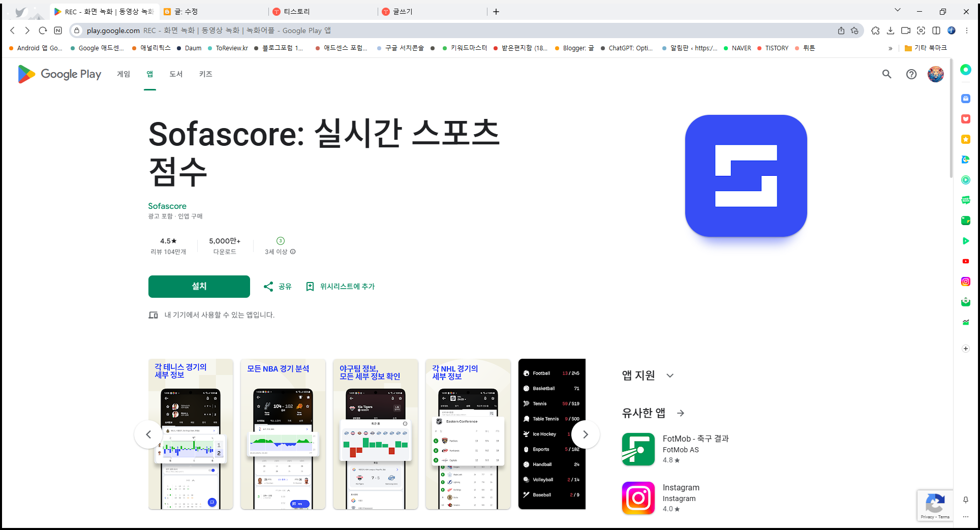Open the ToReview.kr bookmark
Screen dimensions: 980x530
click(228, 48)
